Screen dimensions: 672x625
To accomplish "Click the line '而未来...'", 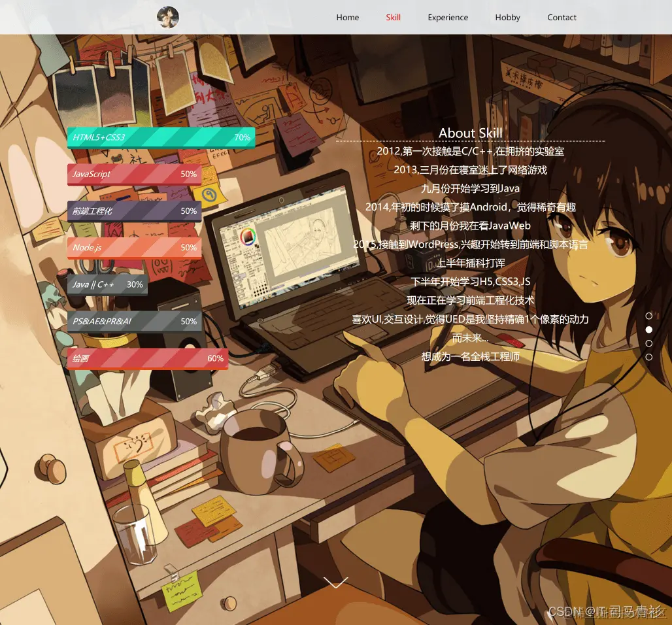I will pyautogui.click(x=470, y=338).
